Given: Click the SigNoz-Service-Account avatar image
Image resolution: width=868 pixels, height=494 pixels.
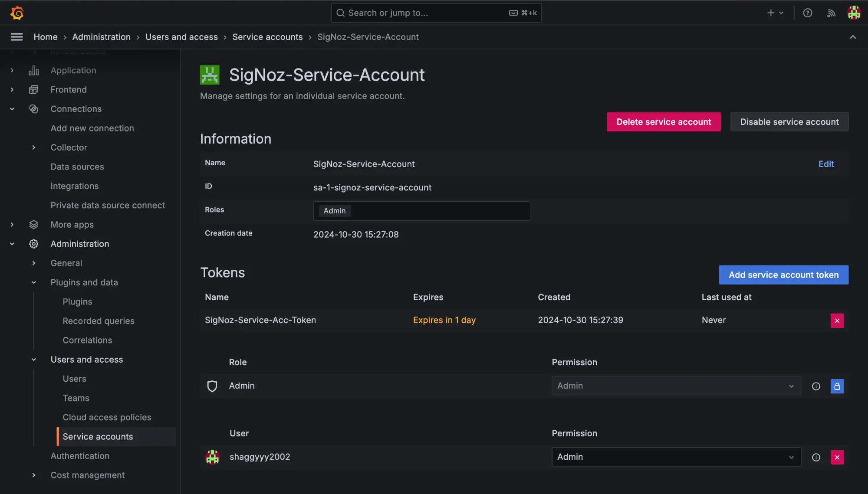Looking at the screenshot, I should (210, 75).
